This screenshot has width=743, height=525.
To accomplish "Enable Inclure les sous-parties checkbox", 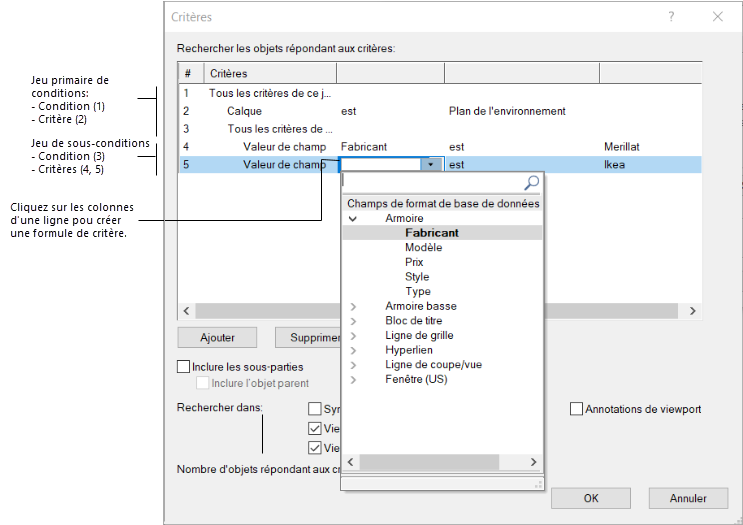I will [x=183, y=367].
